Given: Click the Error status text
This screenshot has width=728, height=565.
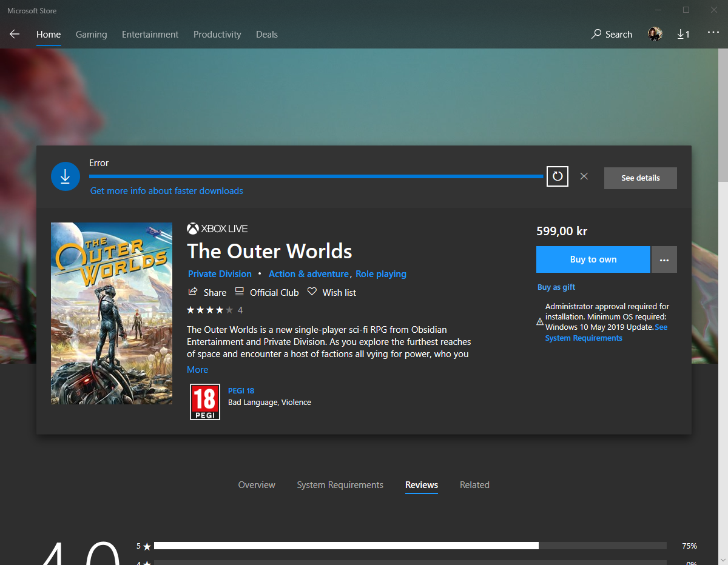Looking at the screenshot, I should 99,163.
